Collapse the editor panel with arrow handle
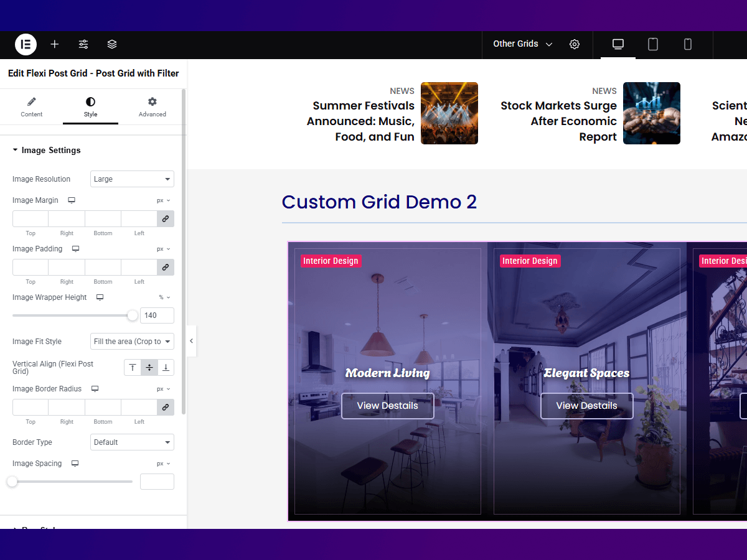The image size is (747, 560). coord(191,341)
